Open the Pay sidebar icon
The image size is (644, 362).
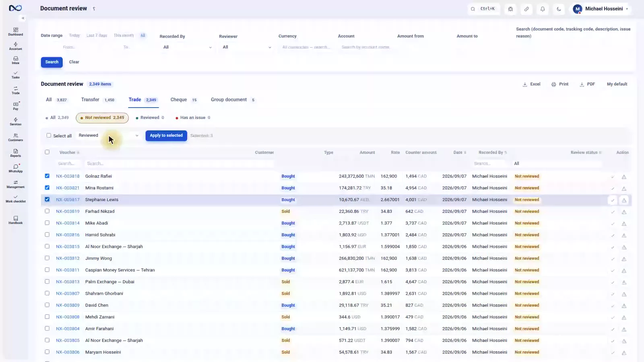15,106
